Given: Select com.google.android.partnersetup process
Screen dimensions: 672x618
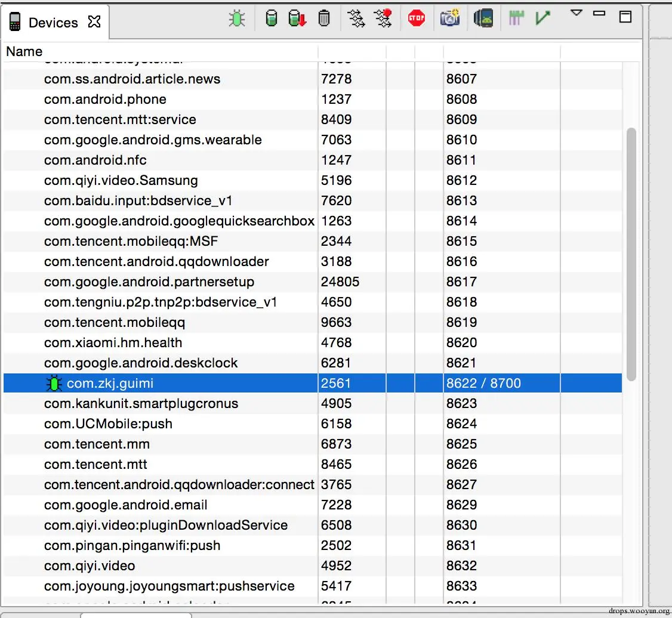Looking at the screenshot, I should click(313, 282).
